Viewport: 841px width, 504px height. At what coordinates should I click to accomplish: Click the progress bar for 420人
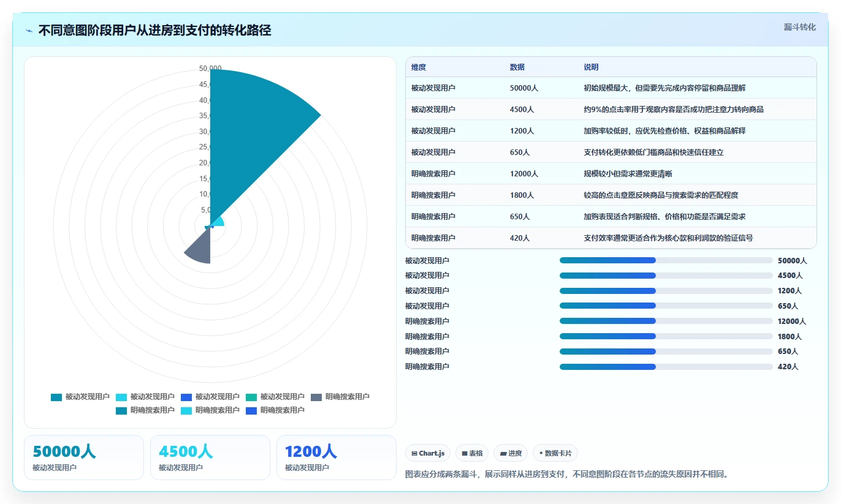tap(666, 367)
